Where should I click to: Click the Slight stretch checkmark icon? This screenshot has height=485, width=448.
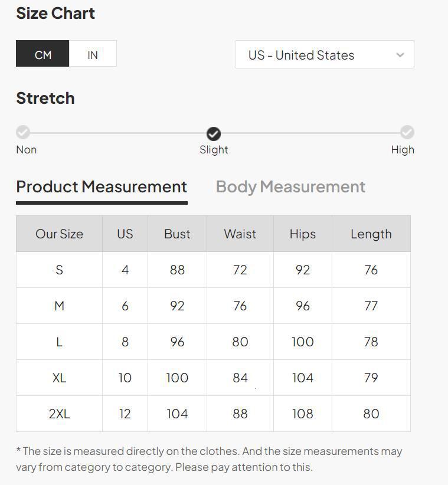pyautogui.click(x=214, y=133)
